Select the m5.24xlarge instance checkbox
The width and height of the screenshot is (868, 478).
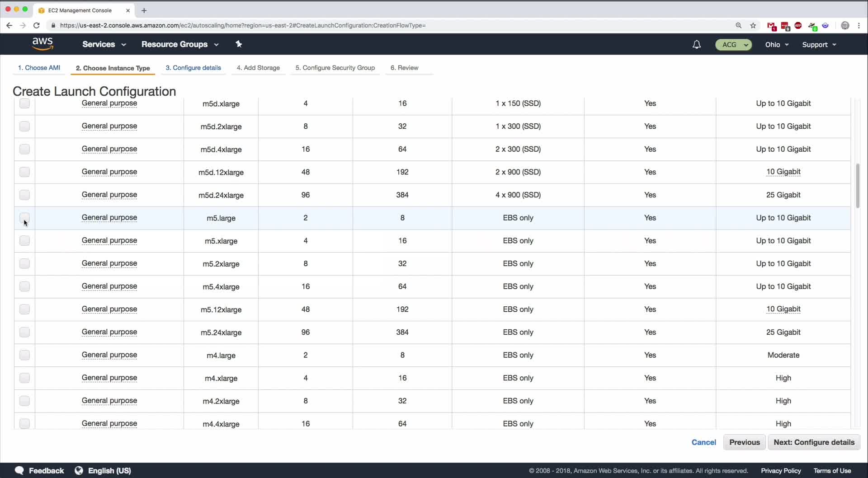tap(24, 332)
